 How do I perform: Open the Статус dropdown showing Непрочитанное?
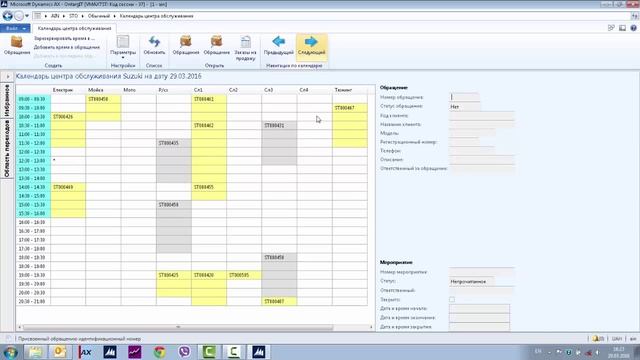tap(472, 281)
